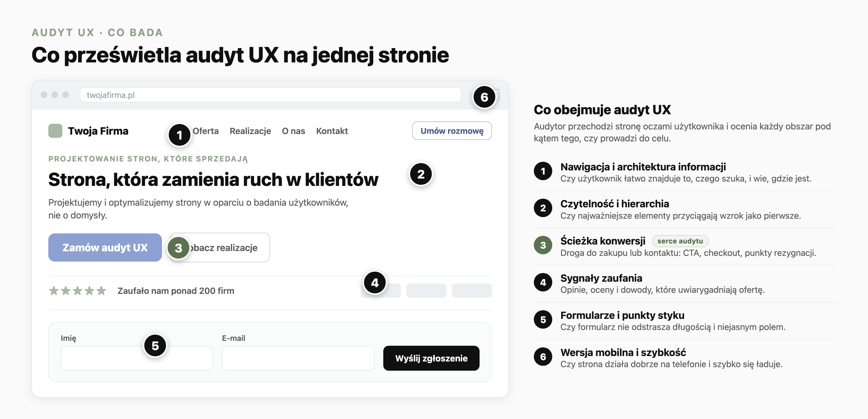Focus the E-mail input field
This screenshot has width=868, height=419.
[x=298, y=358]
